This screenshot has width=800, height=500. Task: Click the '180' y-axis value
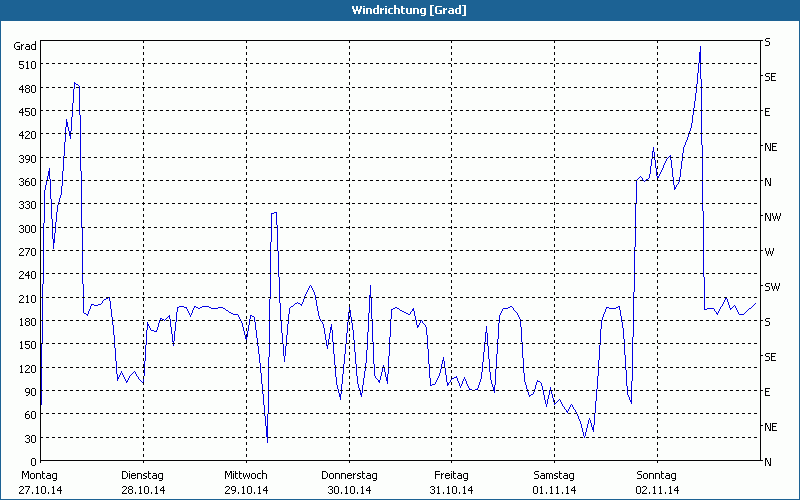[28, 322]
